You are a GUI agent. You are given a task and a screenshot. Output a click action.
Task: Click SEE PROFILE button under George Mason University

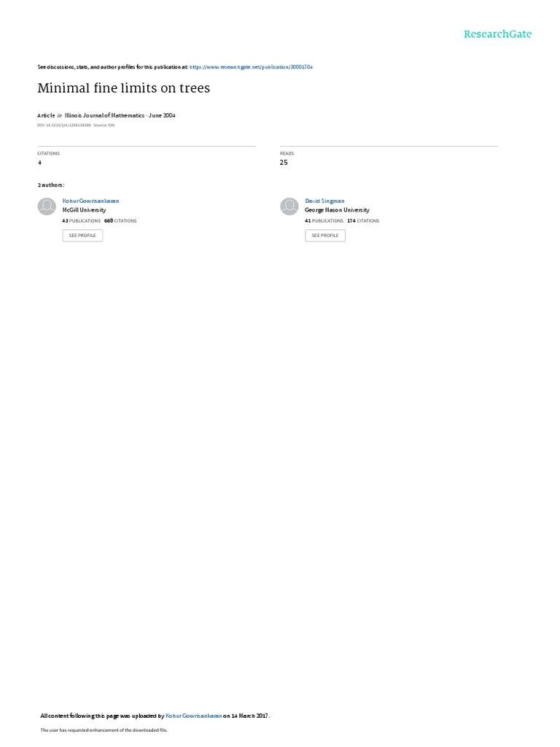coord(325,236)
